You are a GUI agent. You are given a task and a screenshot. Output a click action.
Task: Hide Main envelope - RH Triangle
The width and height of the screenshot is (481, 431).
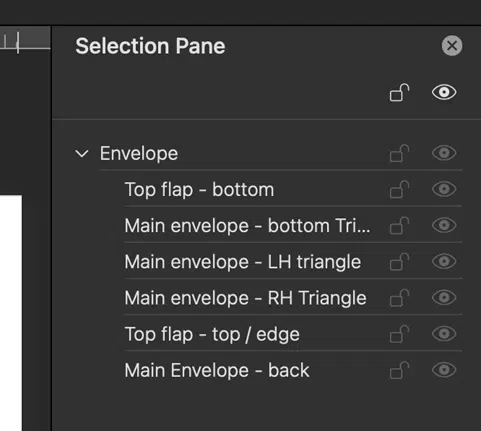click(x=444, y=297)
